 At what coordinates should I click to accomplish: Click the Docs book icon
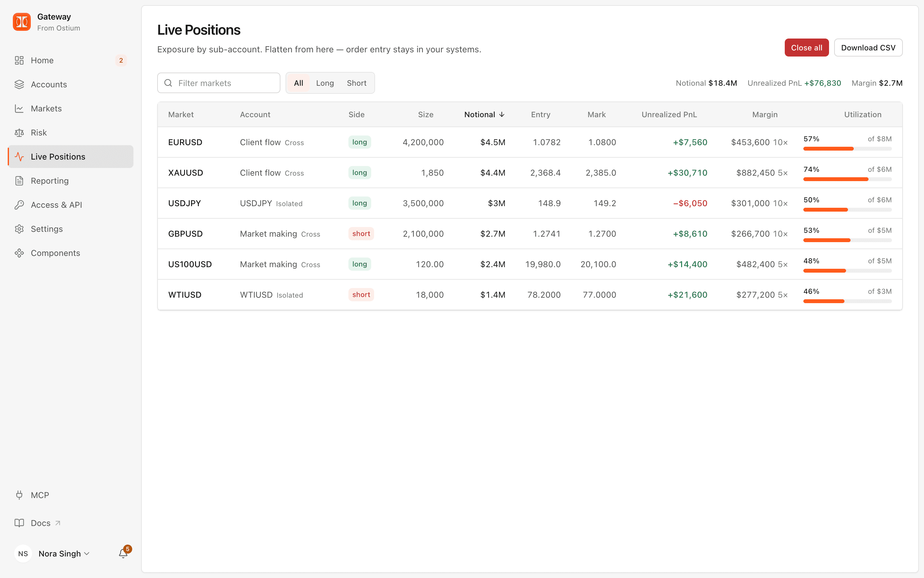[x=19, y=523]
